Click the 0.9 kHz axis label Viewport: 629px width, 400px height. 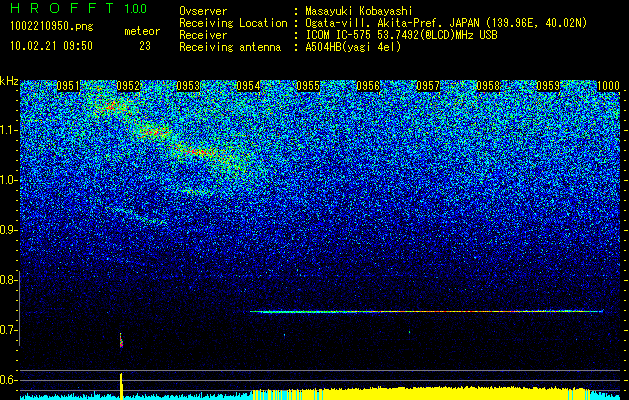coord(7,230)
